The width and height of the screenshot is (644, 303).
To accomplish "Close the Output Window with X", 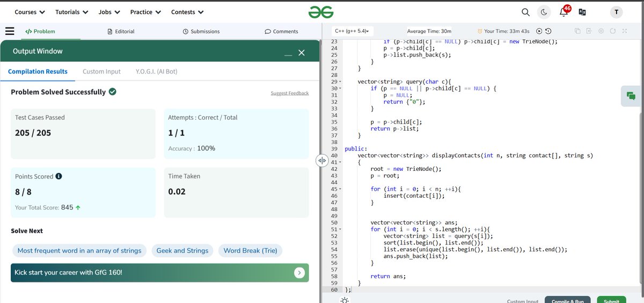I will 302,52.
